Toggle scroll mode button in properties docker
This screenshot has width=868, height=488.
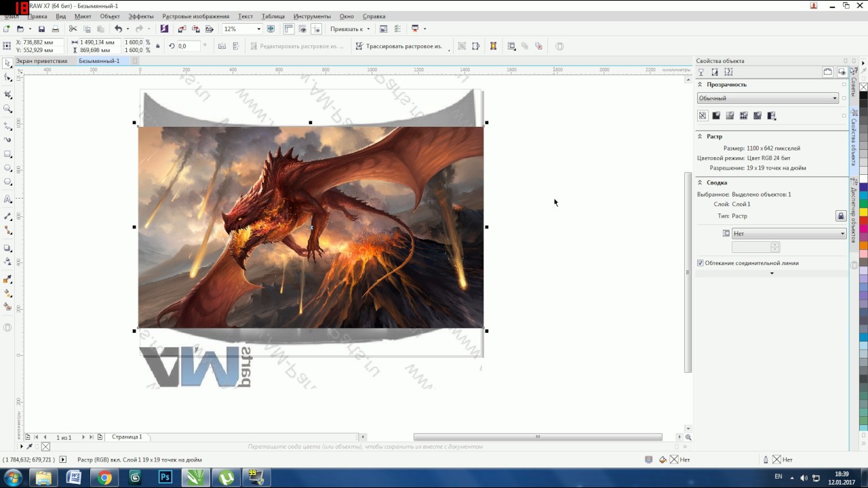pos(827,72)
